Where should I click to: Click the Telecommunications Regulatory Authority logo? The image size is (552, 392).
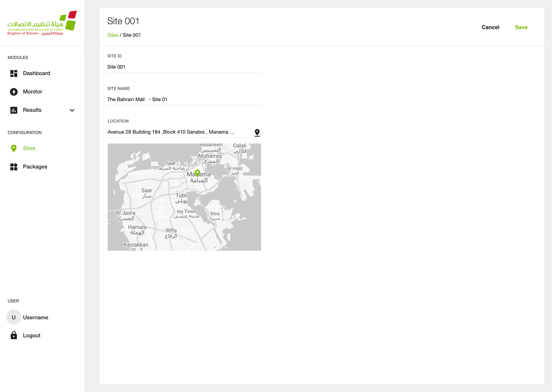pos(42,23)
